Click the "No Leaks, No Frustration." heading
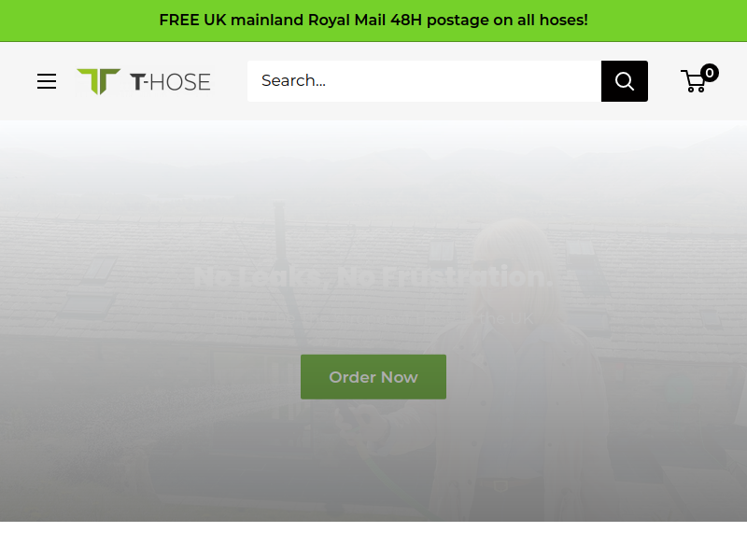The image size is (747, 560). pos(373,276)
